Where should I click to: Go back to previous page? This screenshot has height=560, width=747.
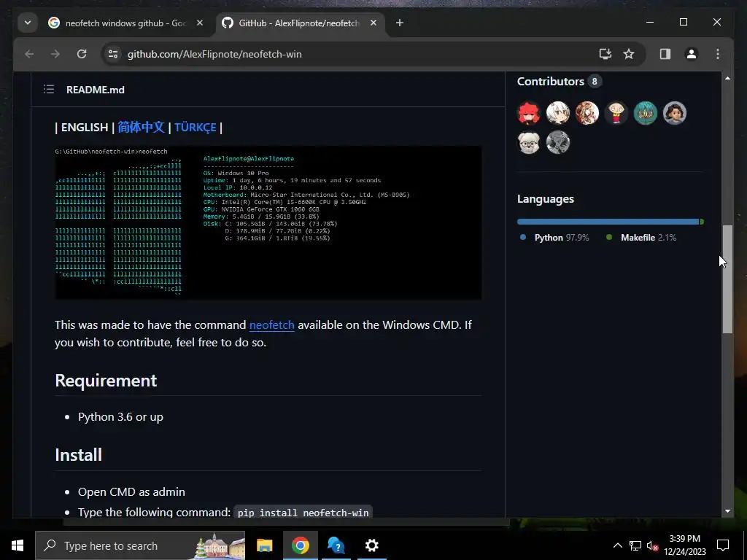click(x=29, y=54)
